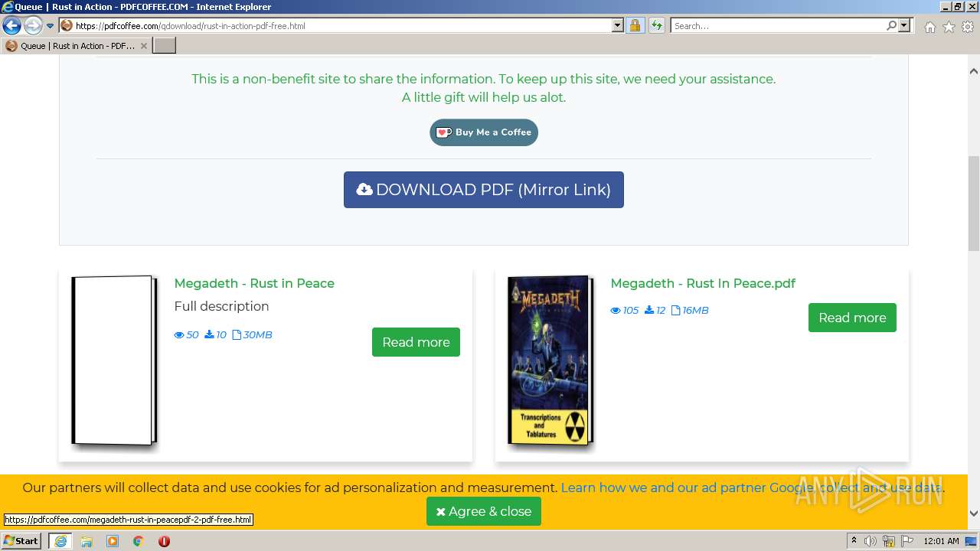Image resolution: width=980 pixels, height=551 pixels.
Task: Click Read more for Rust In Peace.pdf
Action: click(852, 318)
